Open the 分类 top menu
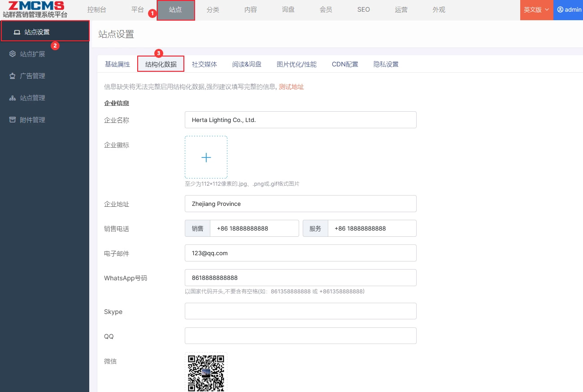The image size is (583, 392). (x=213, y=9)
